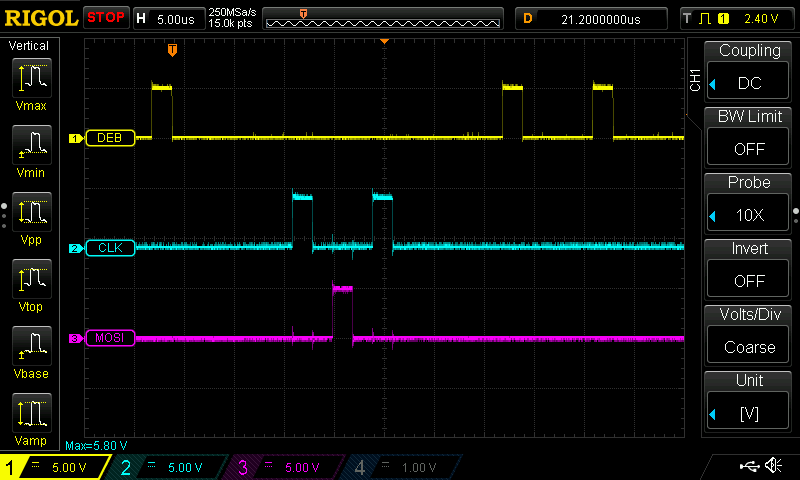Click the delay 21.2000000us field

[591, 19]
